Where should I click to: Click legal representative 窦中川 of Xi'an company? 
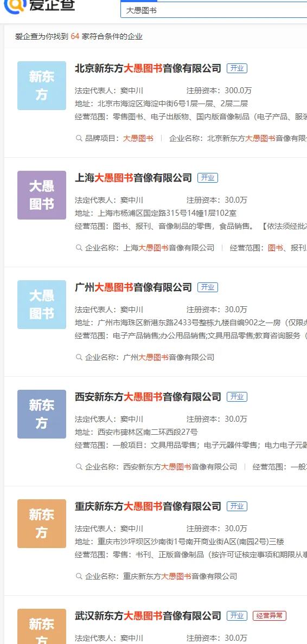point(131,419)
